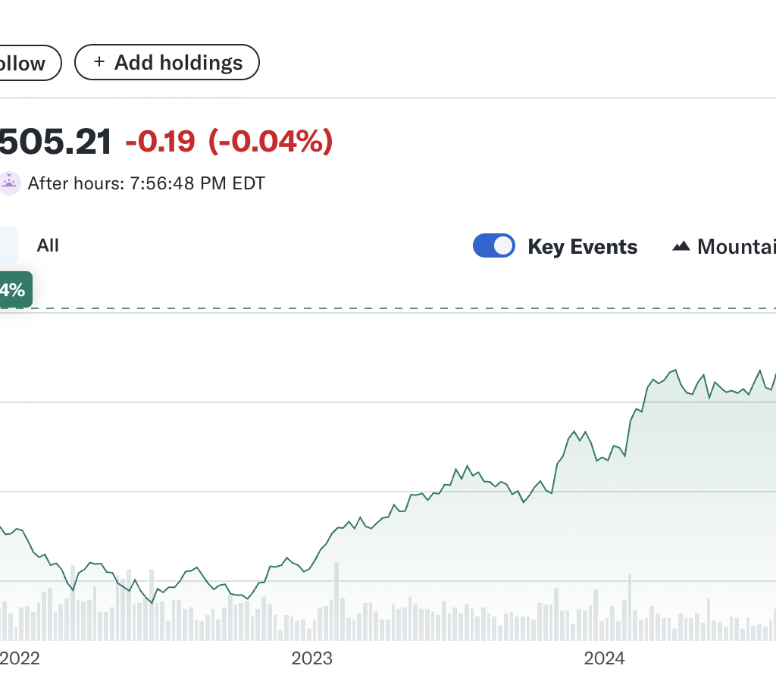This screenshot has width=776, height=700.
Task: Click the After hours timestamp text
Action: tap(146, 183)
